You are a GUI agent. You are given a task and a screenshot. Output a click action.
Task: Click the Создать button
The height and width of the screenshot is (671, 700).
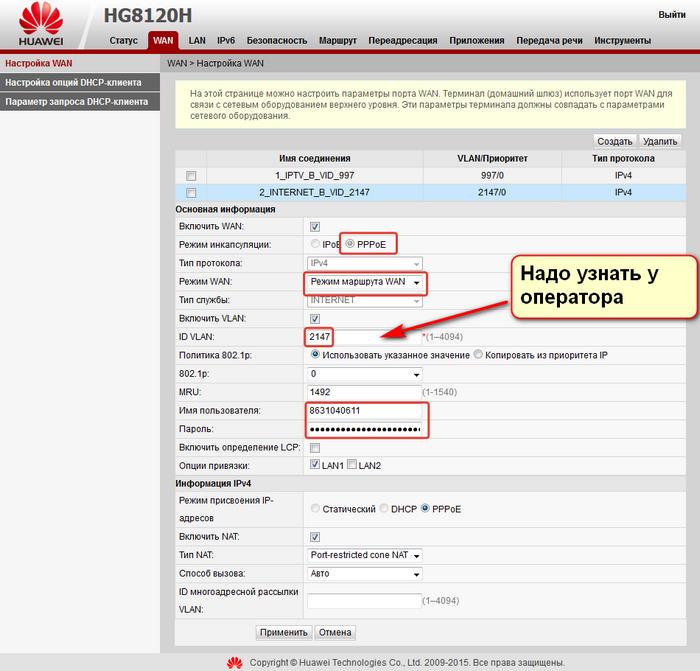pyautogui.click(x=614, y=142)
